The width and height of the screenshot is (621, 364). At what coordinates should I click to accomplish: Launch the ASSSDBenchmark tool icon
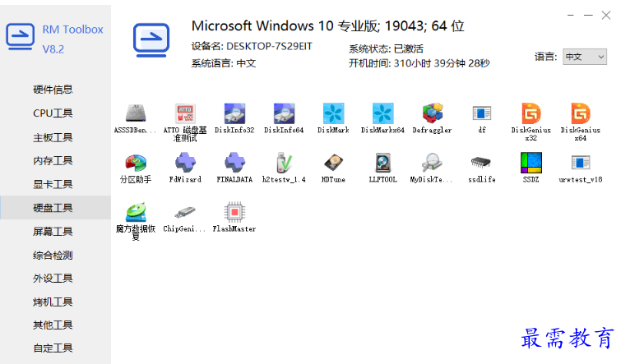point(136,114)
